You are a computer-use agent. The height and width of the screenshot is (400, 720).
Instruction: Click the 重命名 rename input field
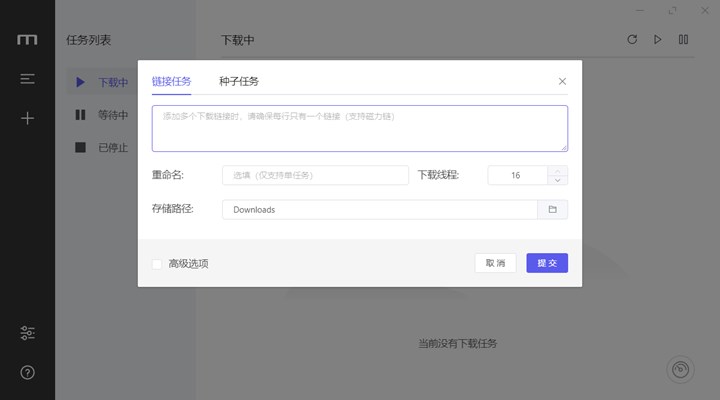pyautogui.click(x=315, y=175)
